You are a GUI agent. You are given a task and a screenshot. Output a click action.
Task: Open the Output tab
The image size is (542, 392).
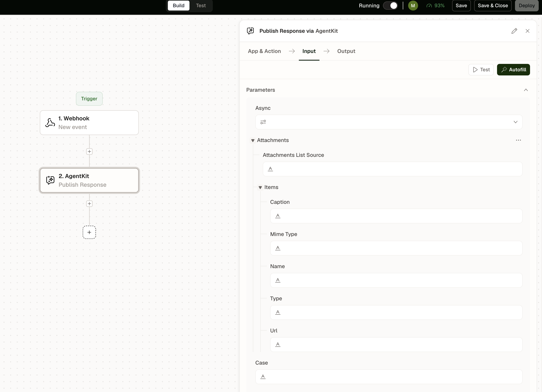point(346,51)
